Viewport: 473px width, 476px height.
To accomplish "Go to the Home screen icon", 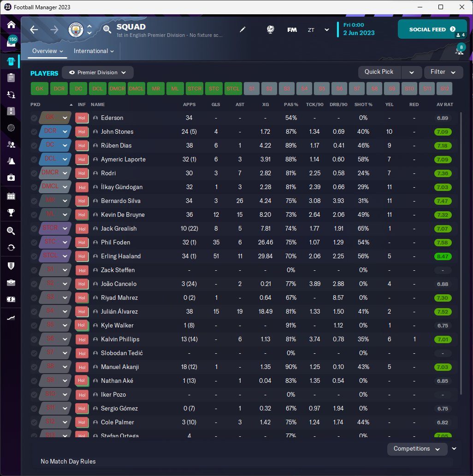I will click(11, 24).
